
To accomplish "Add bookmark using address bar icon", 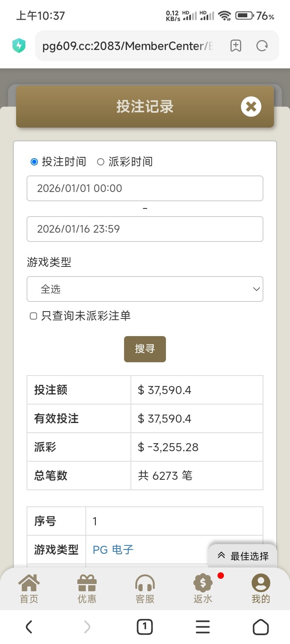I will (236, 46).
